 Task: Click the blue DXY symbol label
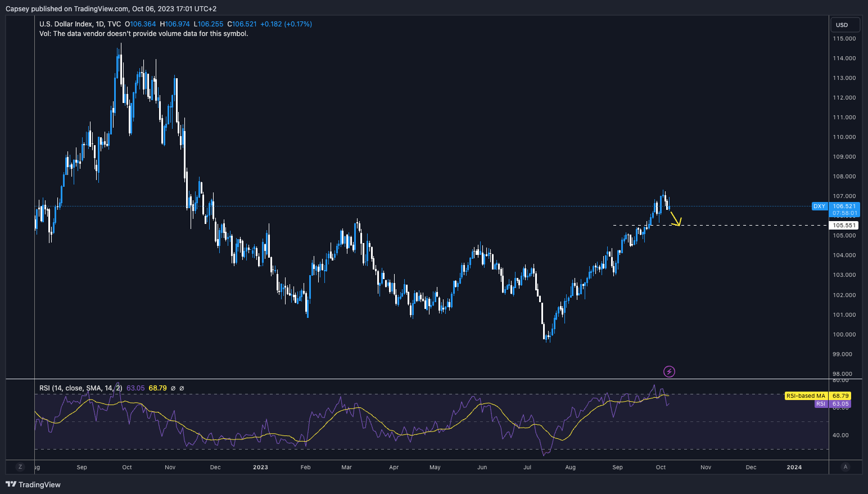819,206
